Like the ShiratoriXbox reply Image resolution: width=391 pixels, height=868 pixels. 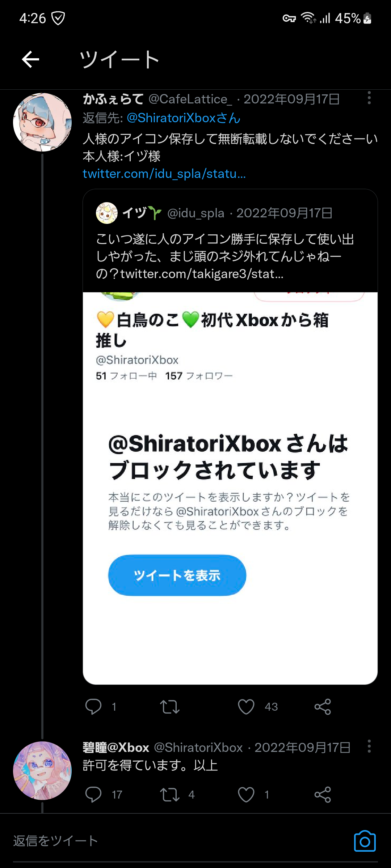(246, 795)
